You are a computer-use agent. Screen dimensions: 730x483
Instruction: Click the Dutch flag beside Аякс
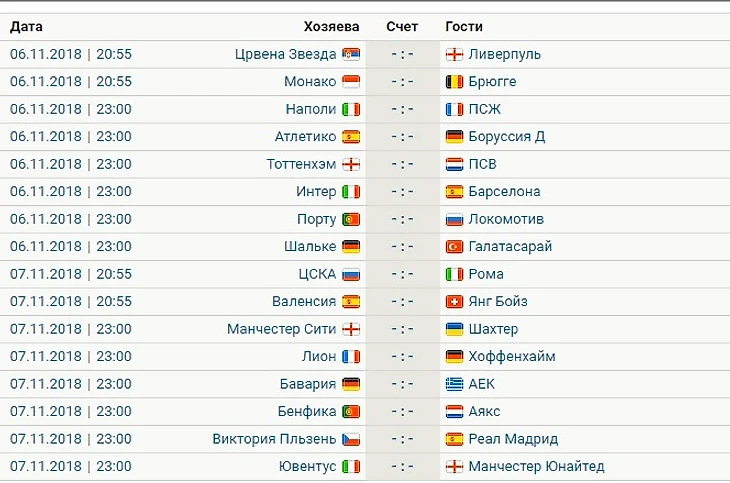454,412
